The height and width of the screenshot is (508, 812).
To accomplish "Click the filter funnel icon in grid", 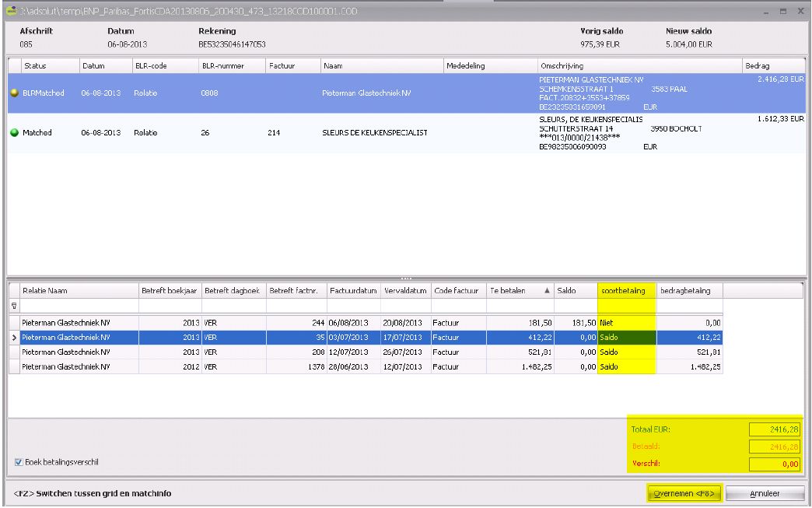I will [14, 307].
